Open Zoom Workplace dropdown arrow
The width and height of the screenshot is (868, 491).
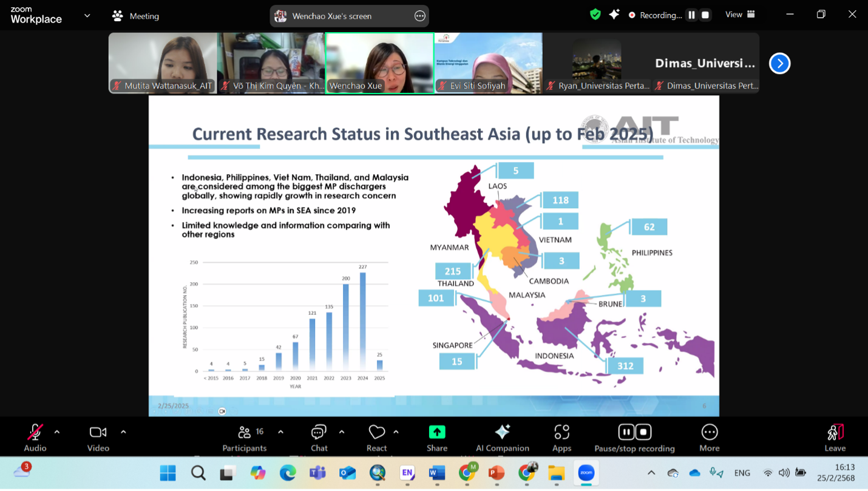pyautogui.click(x=87, y=16)
